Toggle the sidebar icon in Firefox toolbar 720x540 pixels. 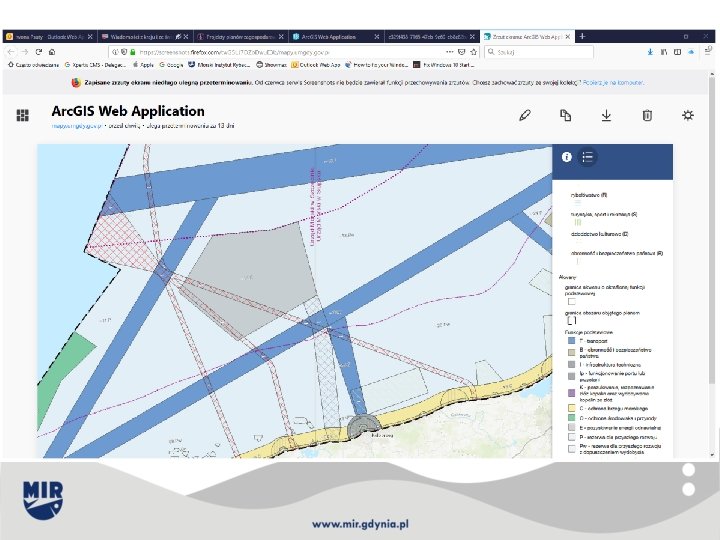(677, 52)
